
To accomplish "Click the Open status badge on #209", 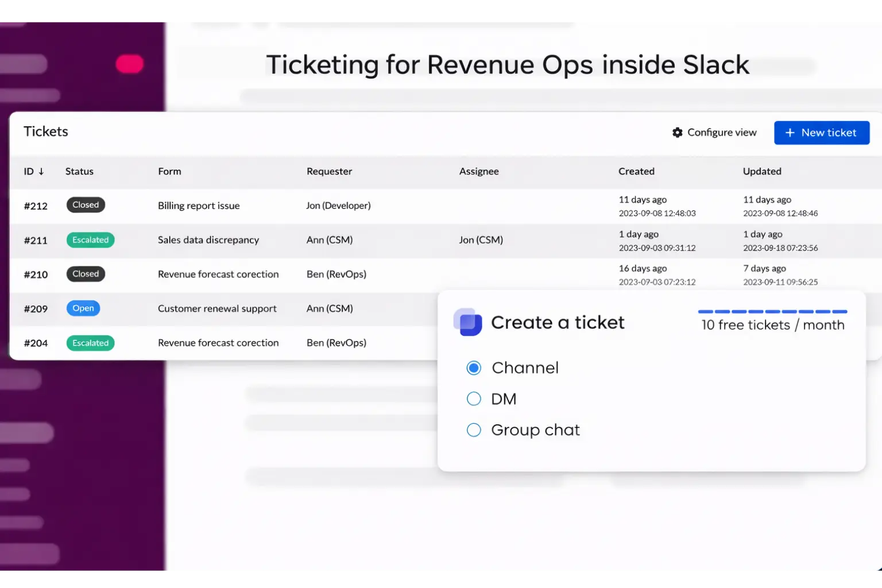I will pyautogui.click(x=83, y=308).
